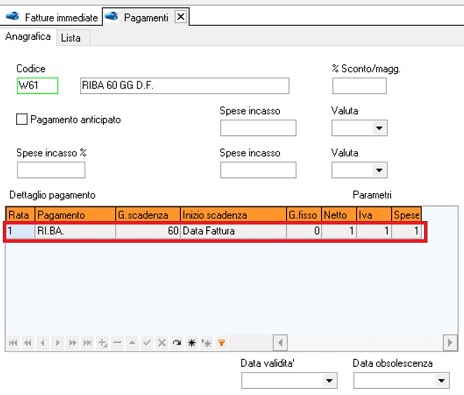Image resolution: width=464 pixels, height=395 pixels.
Task: Click description field RIBA 60 GG D.F.
Action: point(185,86)
